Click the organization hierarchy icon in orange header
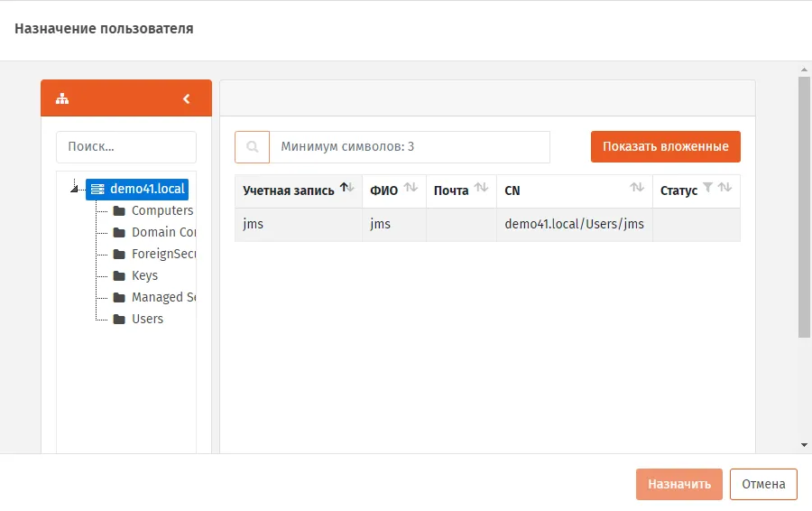Image resolution: width=812 pixels, height=511 pixels. (x=62, y=98)
